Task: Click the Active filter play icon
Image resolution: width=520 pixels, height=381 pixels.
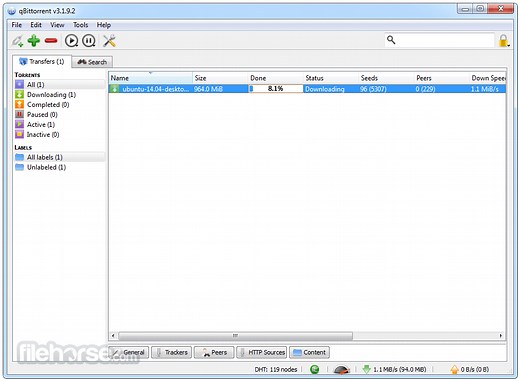Action: pyautogui.click(x=20, y=124)
